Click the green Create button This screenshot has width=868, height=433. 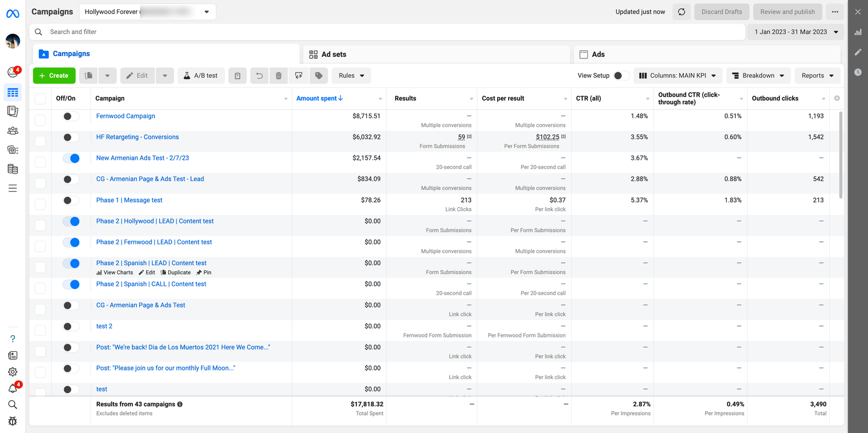click(54, 76)
